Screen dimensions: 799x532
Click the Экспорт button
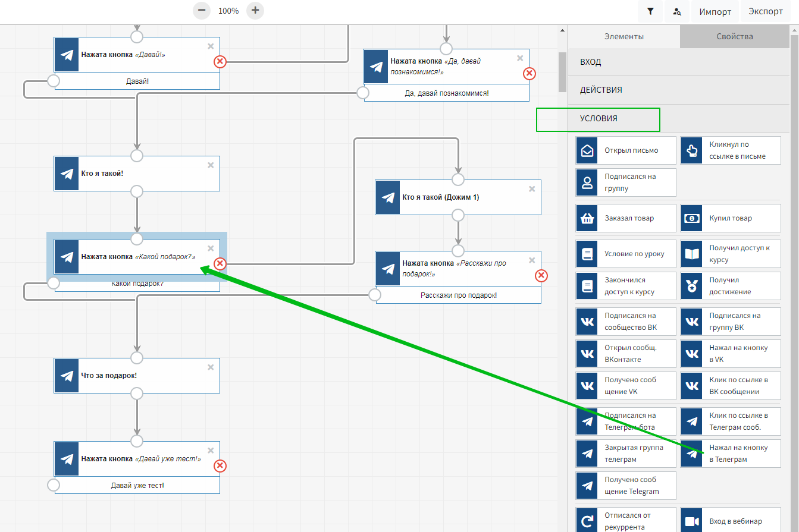tap(766, 11)
